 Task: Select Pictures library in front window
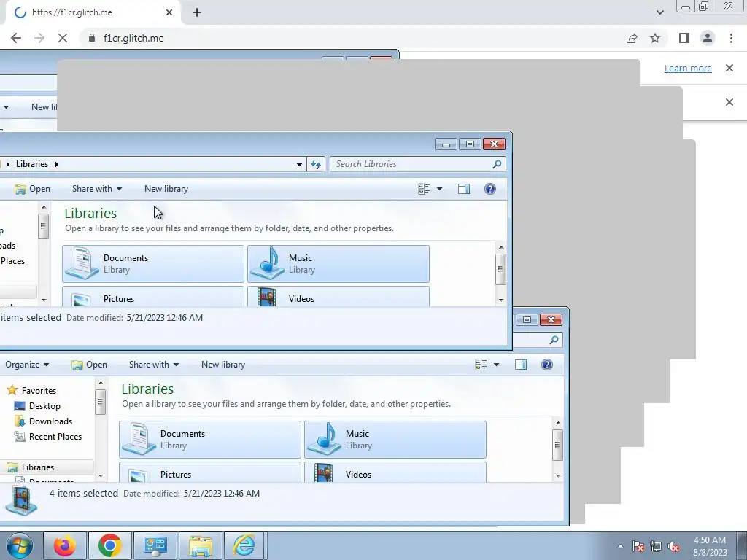pyautogui.click(x=210, y=472)
